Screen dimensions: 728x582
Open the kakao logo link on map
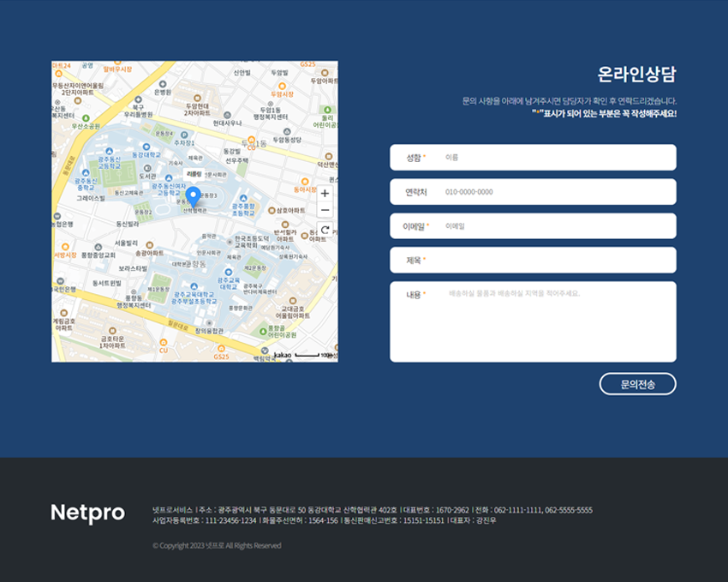(x=283, y=354)
